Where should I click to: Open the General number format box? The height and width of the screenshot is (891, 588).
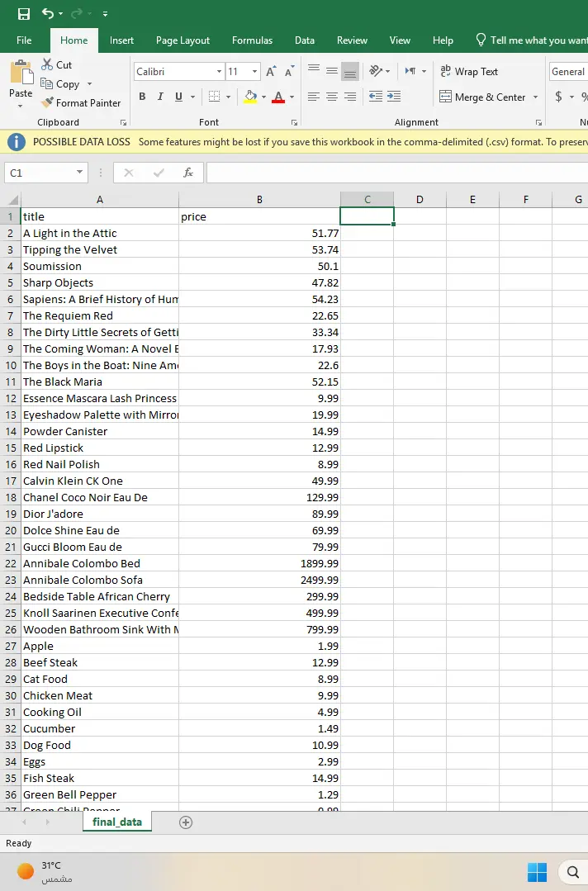(x=569, y=72)
